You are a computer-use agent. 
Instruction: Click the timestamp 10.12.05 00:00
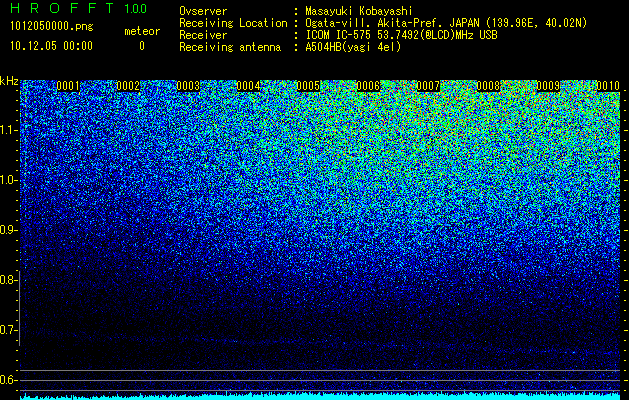click(x=51, y=45)
